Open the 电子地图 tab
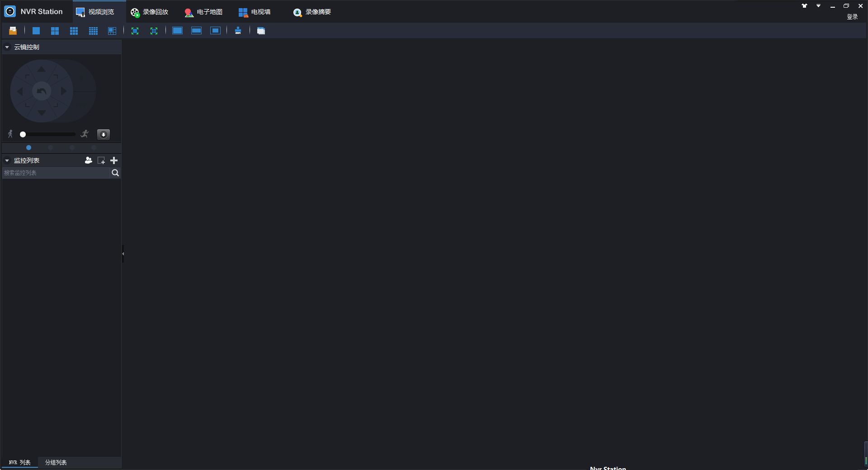This screenshot has width=868, height=470. pyautogui.click(x=203, y=12)
